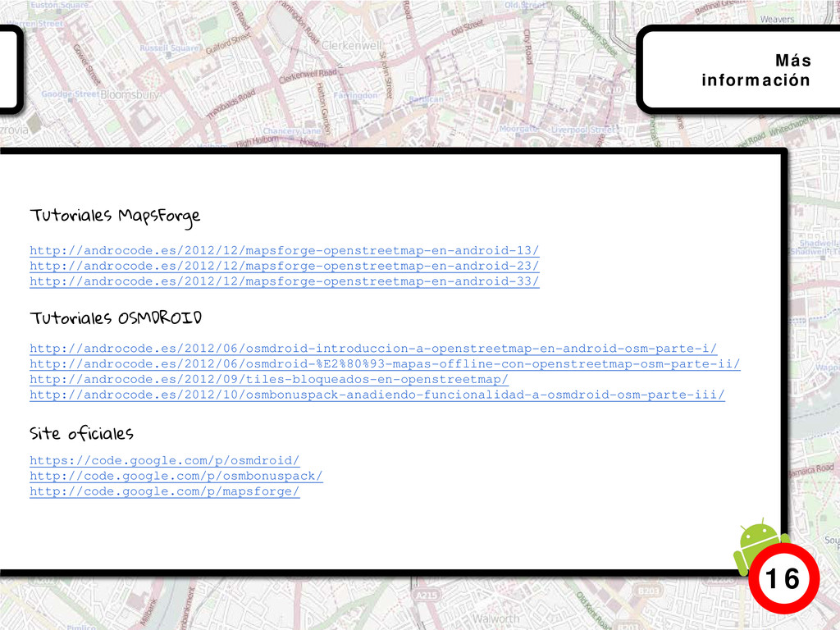Screen dimensions: 840x630
Task: Open the osmbonuspack osm-parte-iii link
Action: 377,395
